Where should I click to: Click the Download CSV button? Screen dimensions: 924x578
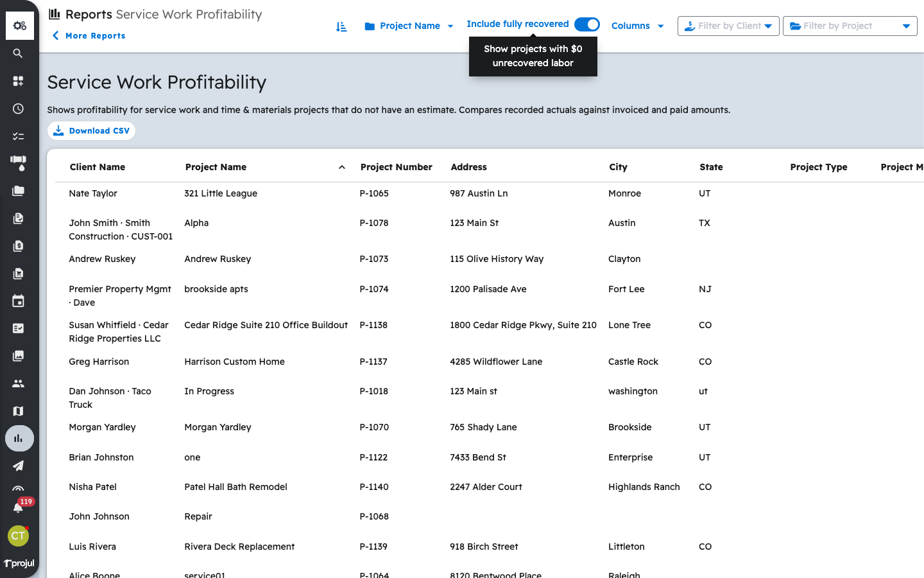(91, 131)
